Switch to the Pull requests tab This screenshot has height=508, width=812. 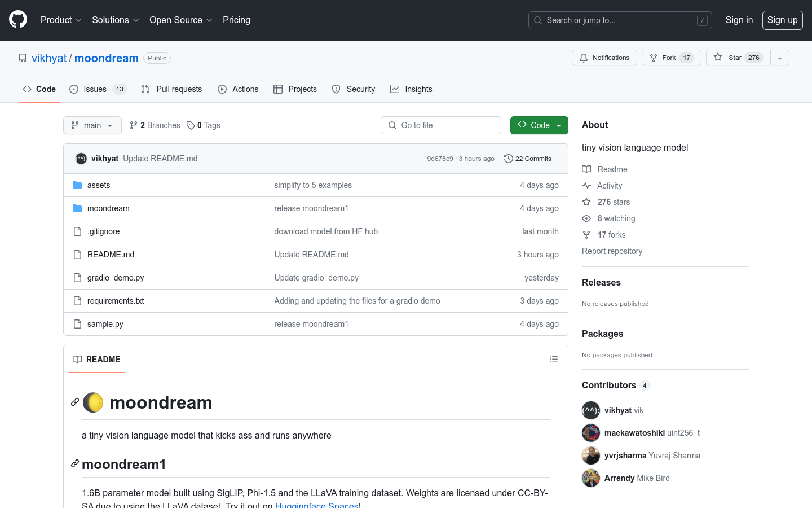click(x=171, y=89)
